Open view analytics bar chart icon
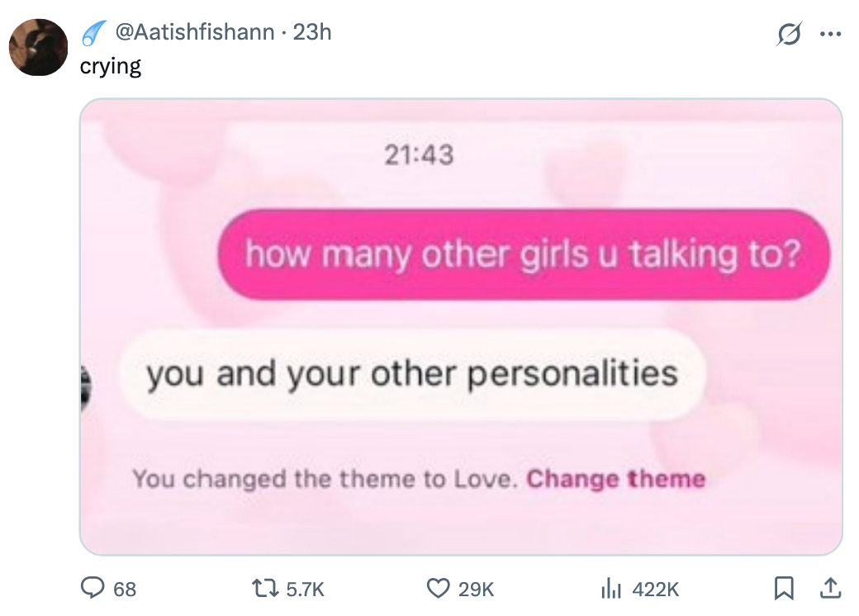859x616 pixels. point(612,588)
